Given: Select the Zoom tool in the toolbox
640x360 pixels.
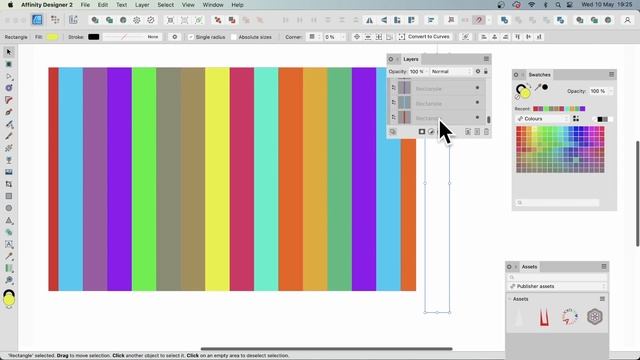Looking at the screenshot, I should (x=9, y=280).
